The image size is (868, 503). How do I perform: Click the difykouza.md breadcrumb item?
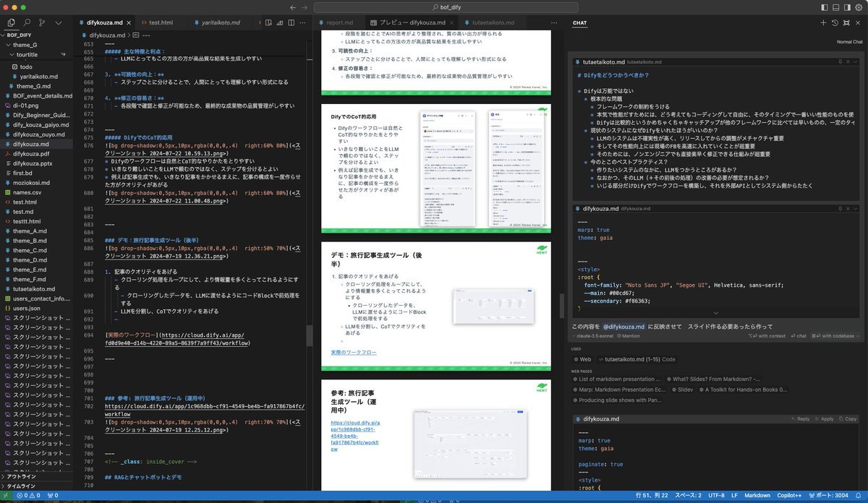[106, 35]
